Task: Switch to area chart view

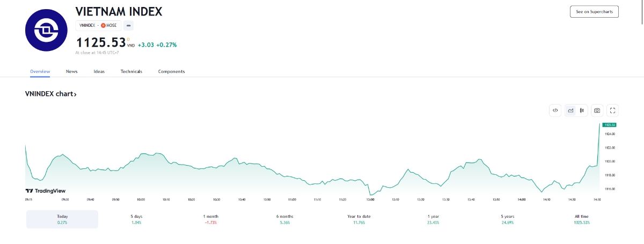Action: (x=570, y=110)
